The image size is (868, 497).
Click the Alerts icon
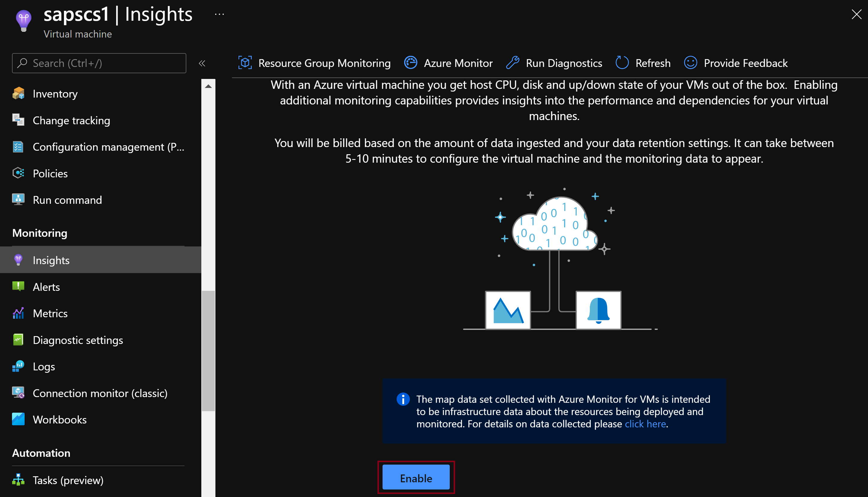[x=18, y=287]
